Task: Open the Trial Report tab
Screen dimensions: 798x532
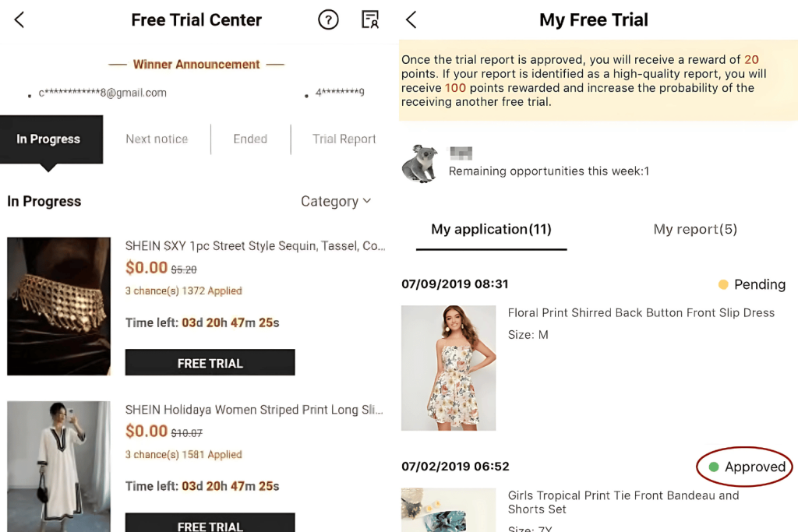Action: click(x=344, y=139)
